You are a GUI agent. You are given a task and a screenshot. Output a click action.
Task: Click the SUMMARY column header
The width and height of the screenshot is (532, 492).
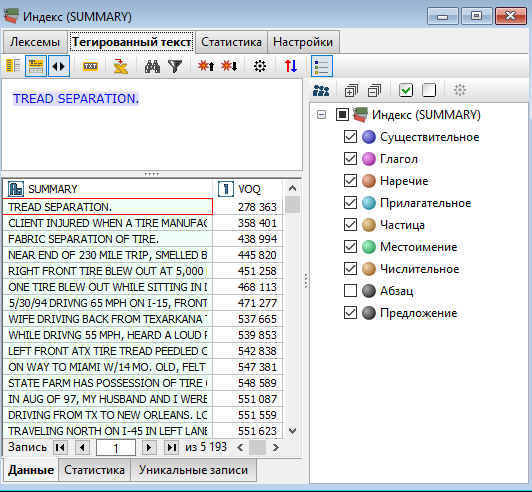108,189
